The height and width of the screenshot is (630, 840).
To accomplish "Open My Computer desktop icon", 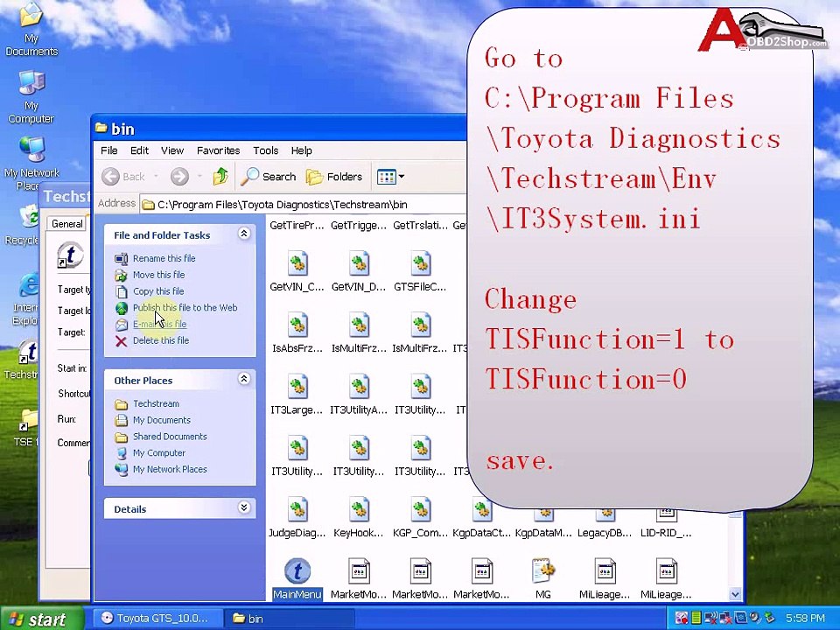I will [31, 97].
